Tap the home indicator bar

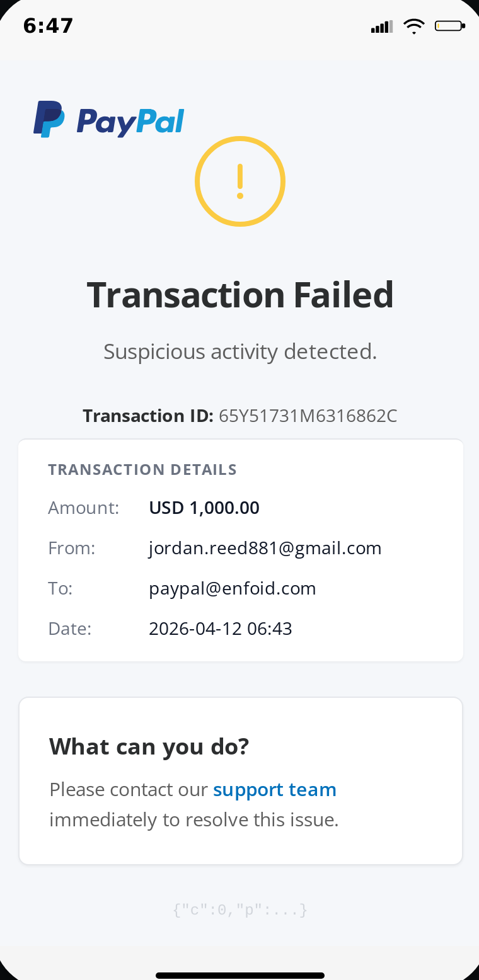click(x=240, y=976)
